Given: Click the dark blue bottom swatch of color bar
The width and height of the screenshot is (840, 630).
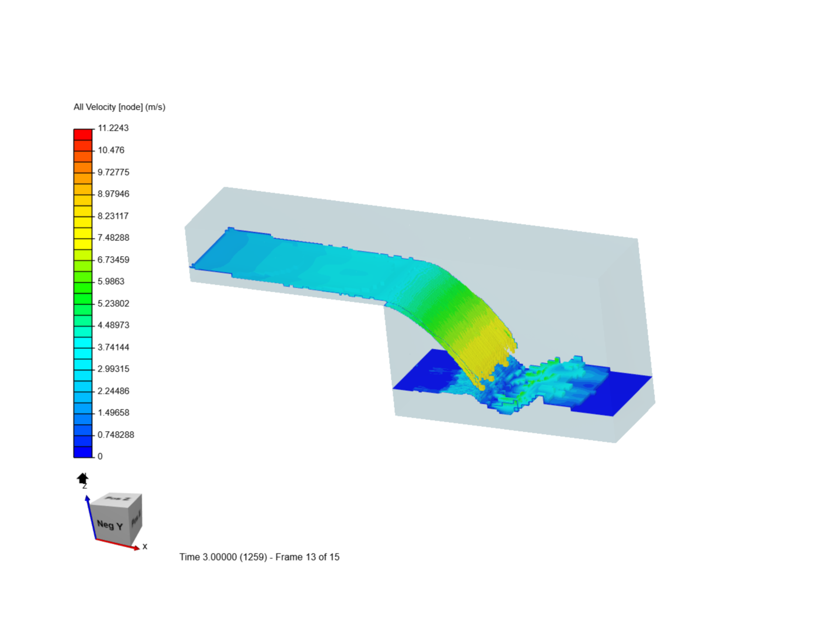Looking at the screenshot, I should [x=83, y=452].
